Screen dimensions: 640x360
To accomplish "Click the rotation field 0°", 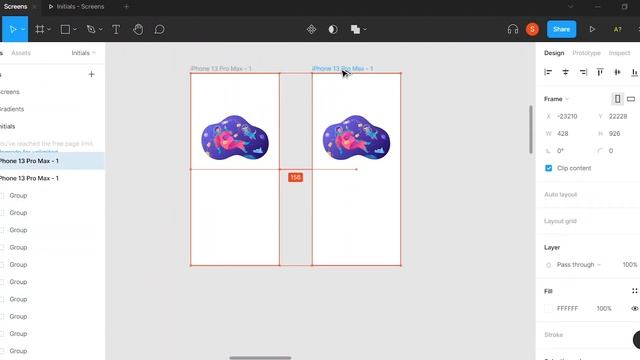I will tap(560, 151).
